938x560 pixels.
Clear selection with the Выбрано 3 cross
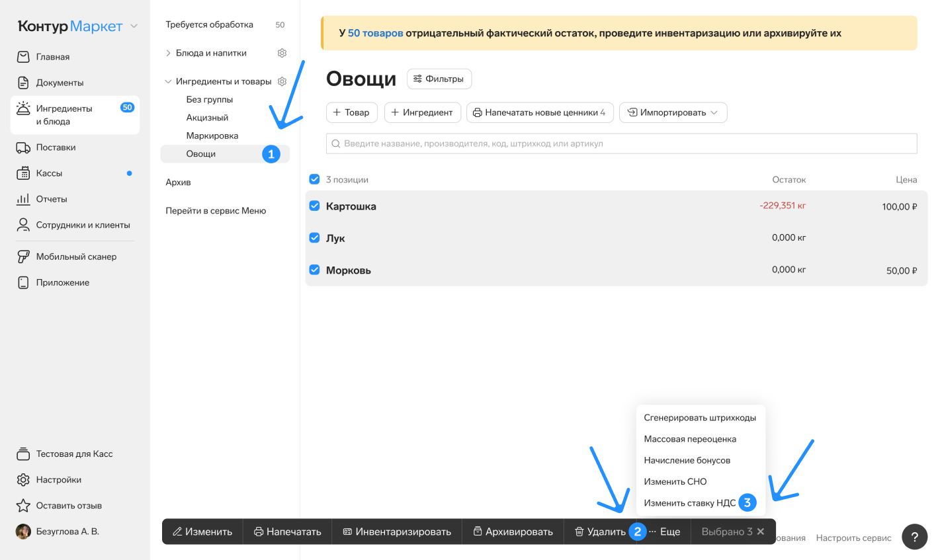[x=761, y=532]
